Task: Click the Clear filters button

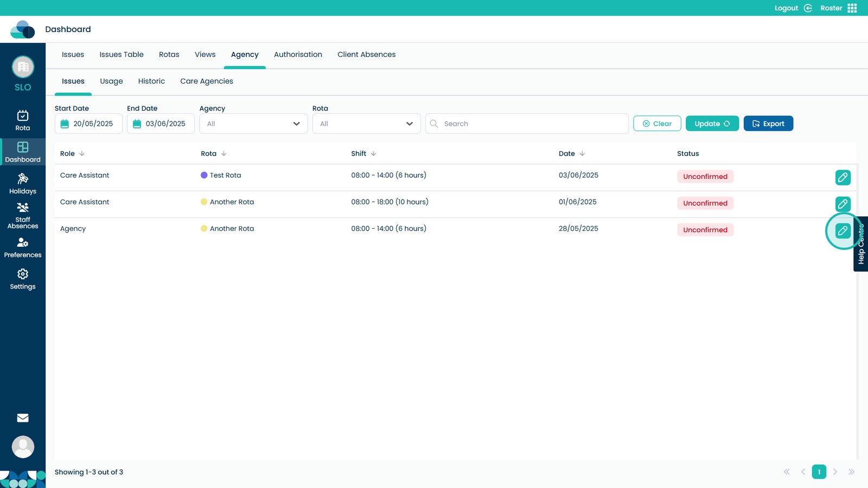Action: pyautogui.click(x=657, y=124)
